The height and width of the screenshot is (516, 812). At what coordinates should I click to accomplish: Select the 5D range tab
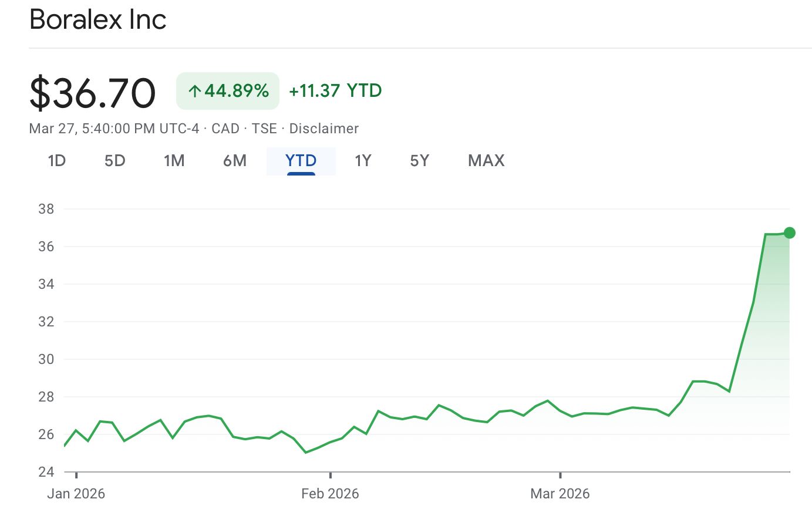click(x=115, y=161)
